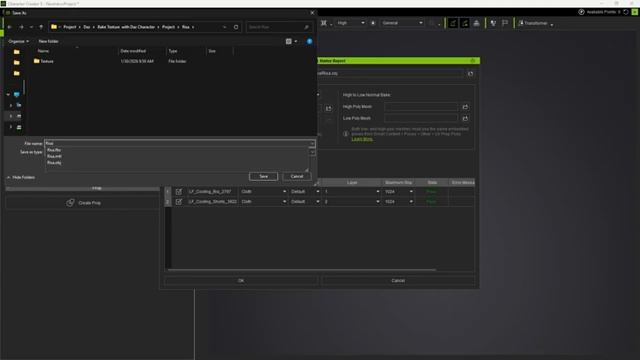Viewport: 640px width, 360px height.
Task: Go up one folder level
Action: click(41, 27)
